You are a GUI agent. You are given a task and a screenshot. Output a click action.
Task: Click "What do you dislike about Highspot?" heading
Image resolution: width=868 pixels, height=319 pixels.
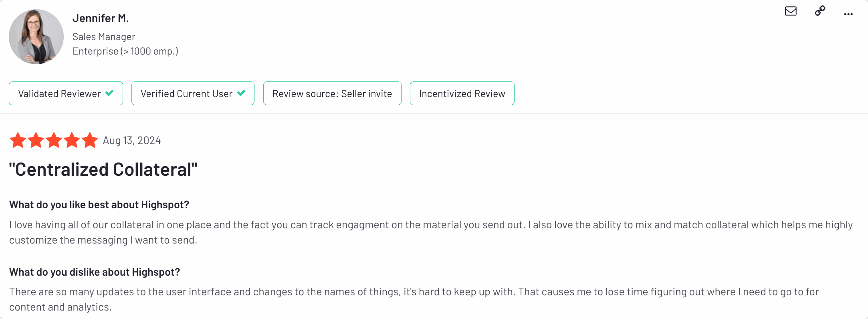point(95,272)
